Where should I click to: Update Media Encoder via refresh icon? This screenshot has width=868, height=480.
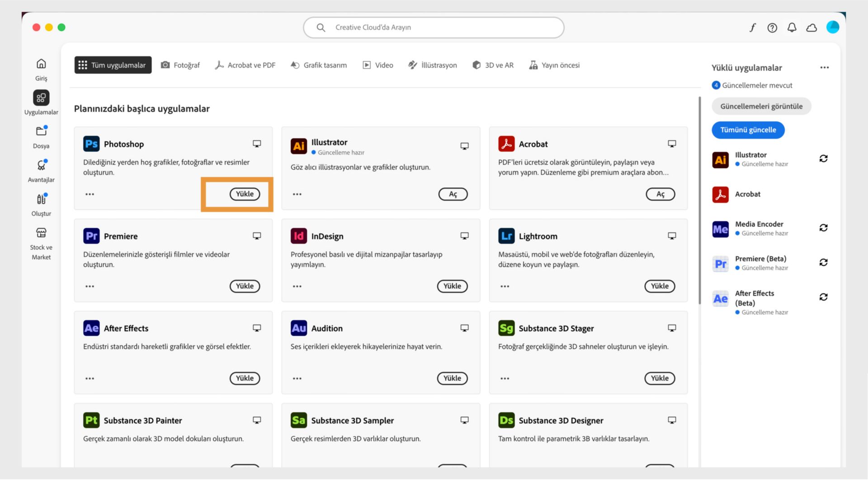tap(824, 228)
